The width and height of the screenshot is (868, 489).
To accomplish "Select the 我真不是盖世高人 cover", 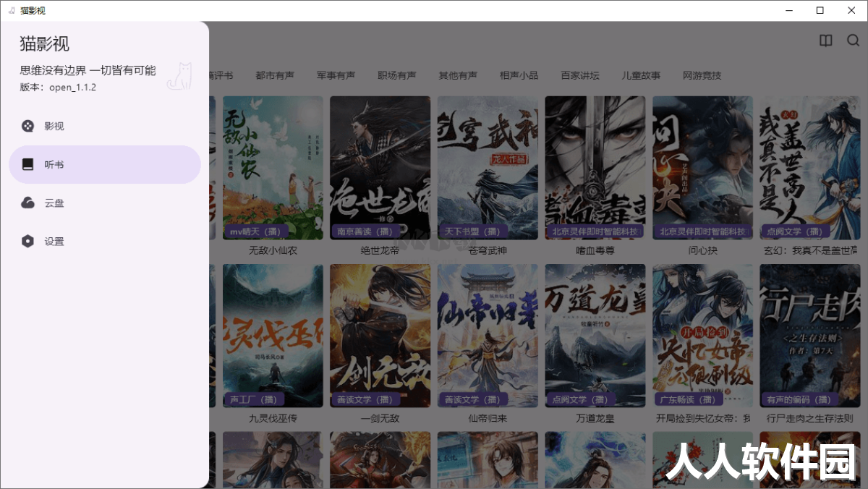I will click(x=810, y=168).
